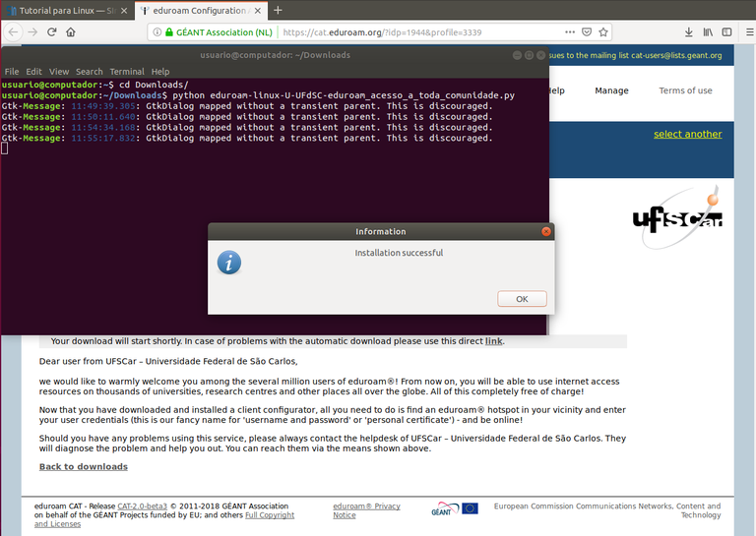
Task: Open a new tab with plus button
Action: point(278,10)
